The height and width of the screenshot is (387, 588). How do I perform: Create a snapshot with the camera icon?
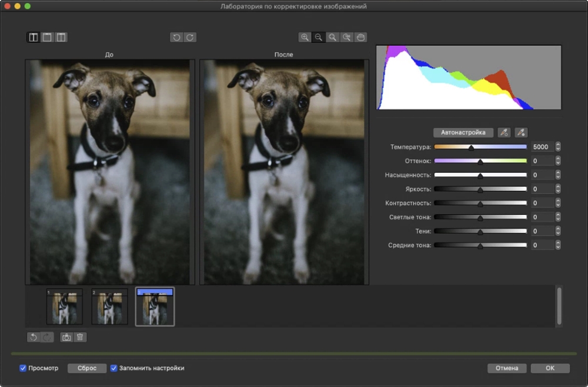[x=66, y=337]
